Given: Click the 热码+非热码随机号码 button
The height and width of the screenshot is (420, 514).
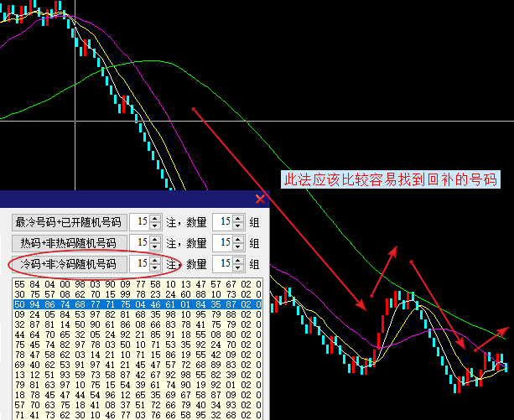Looking at the screenshot, I should [69, 243].
